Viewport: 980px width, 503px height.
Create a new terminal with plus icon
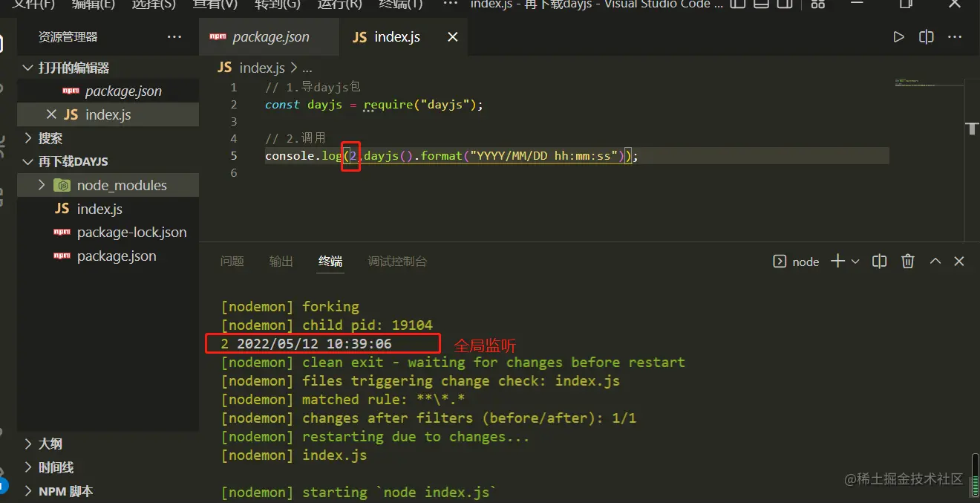coord(837,262)
